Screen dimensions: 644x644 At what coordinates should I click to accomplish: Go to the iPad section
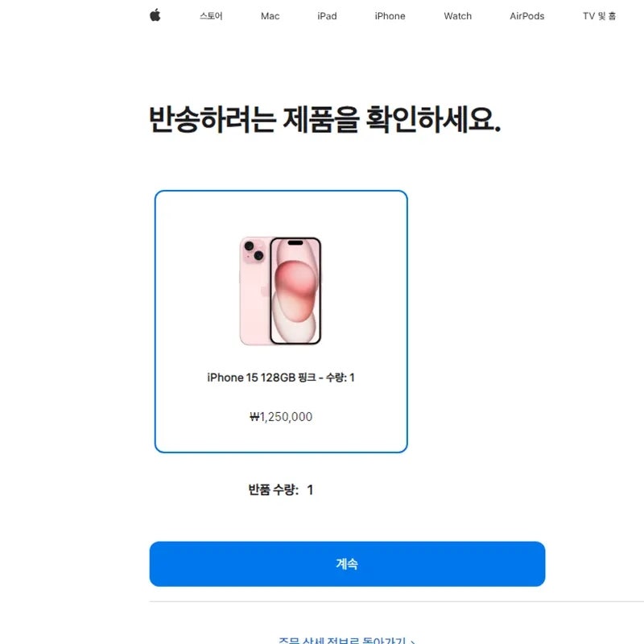[x=327, y=16]
